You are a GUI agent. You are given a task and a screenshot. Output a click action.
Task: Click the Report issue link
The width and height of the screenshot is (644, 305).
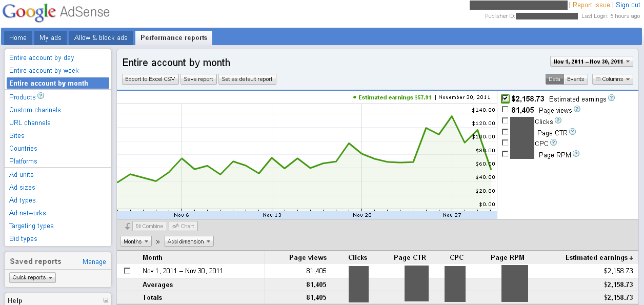[591, 5]
